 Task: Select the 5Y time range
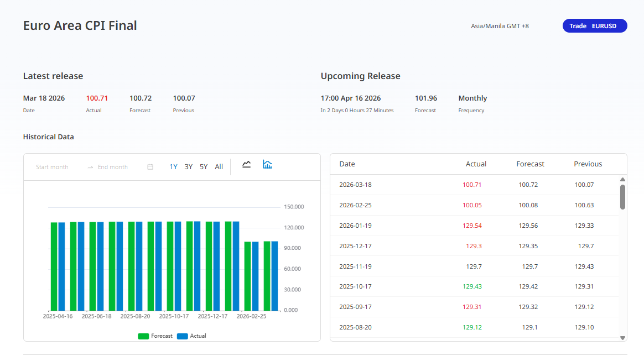click(204, 167)
